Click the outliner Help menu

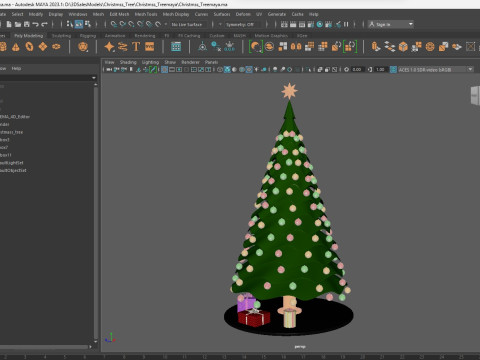[16, 68]
